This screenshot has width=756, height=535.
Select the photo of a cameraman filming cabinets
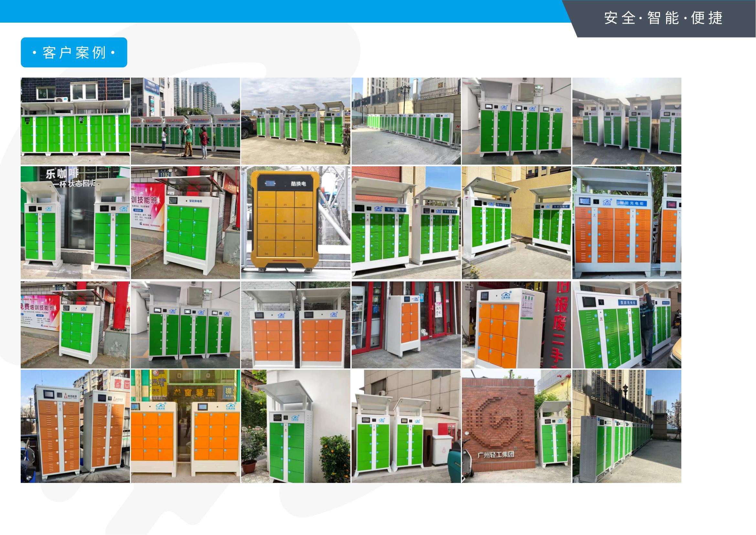(x=186, y=121)
